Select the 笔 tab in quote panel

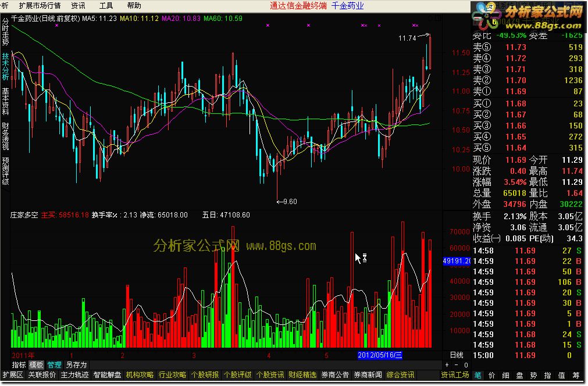point(478,375)
